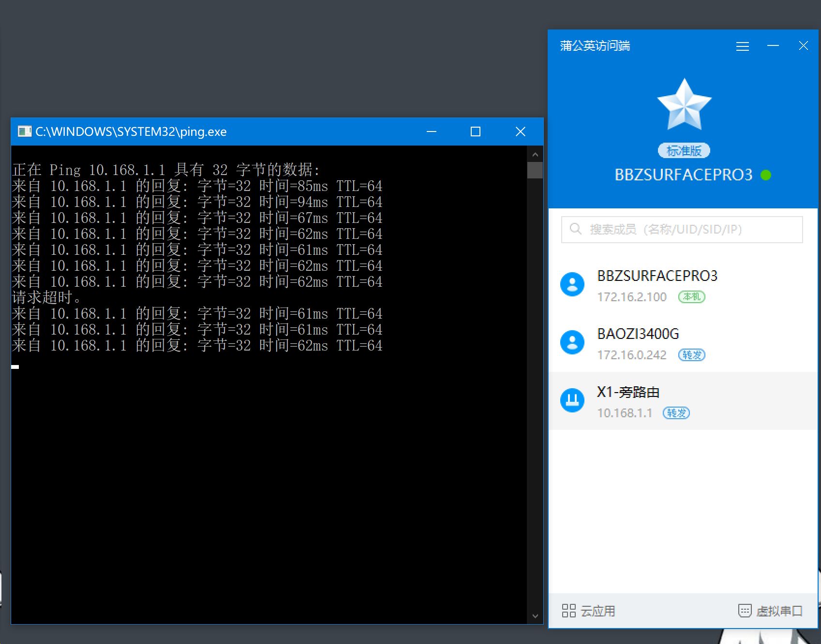Image resolution: width=821 pixels, height=644 pixels.
Task: Click the ping reply line with 时间=85ms
Action: (x=197, y=186)
